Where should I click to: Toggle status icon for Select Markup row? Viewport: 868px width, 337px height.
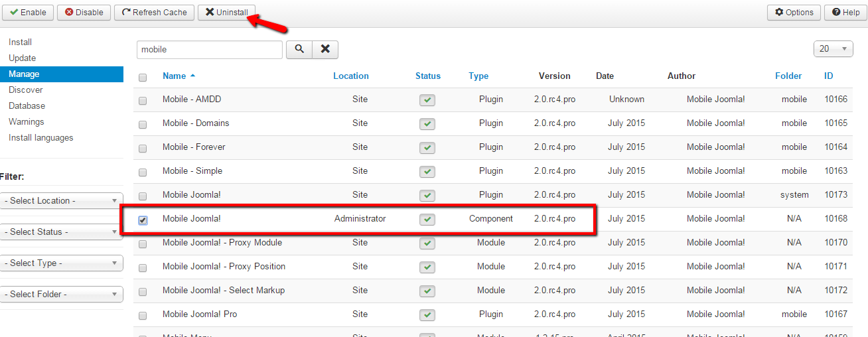pos(427,291)
